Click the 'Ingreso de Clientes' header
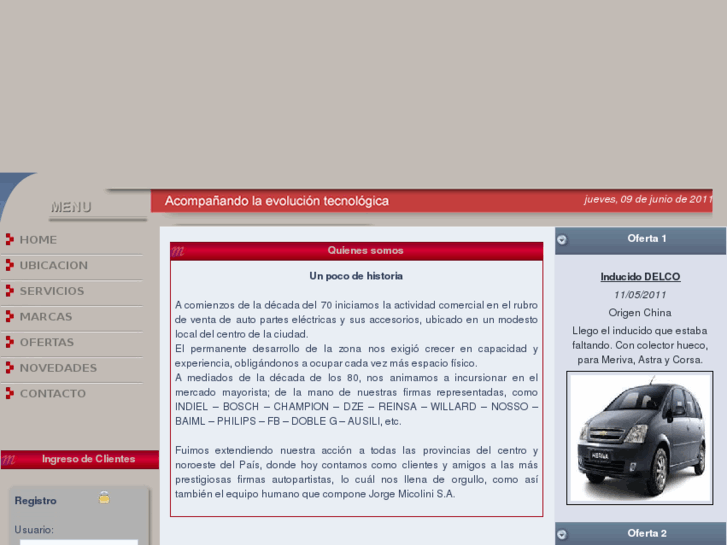The image size is (727, 545). [x=80, y=459]
